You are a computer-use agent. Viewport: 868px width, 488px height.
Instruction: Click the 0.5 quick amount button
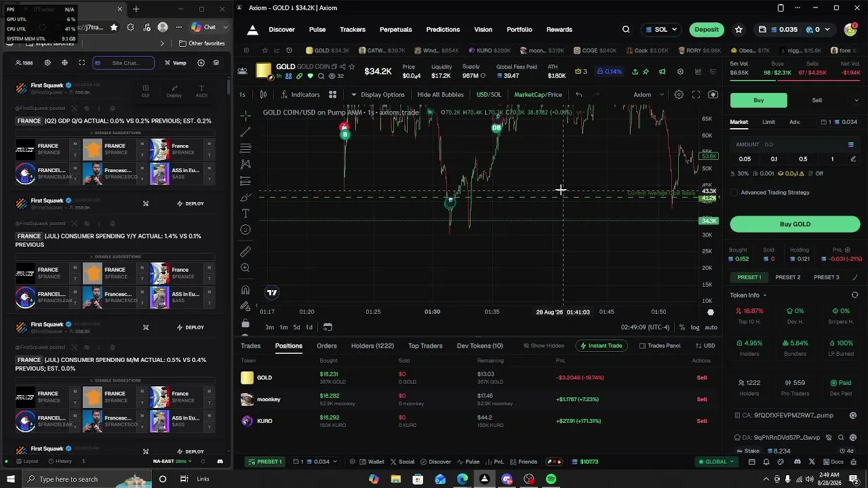(x=803, y=159)
